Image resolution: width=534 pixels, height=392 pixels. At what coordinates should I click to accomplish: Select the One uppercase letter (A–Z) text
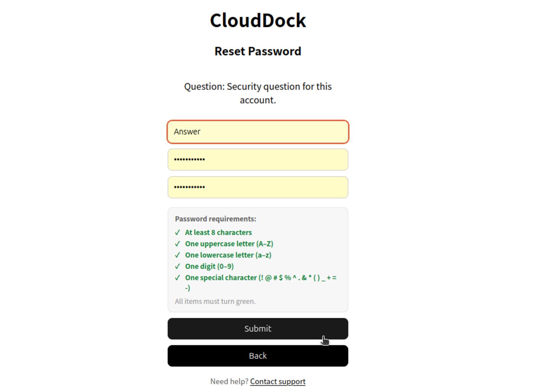(229, 244)
